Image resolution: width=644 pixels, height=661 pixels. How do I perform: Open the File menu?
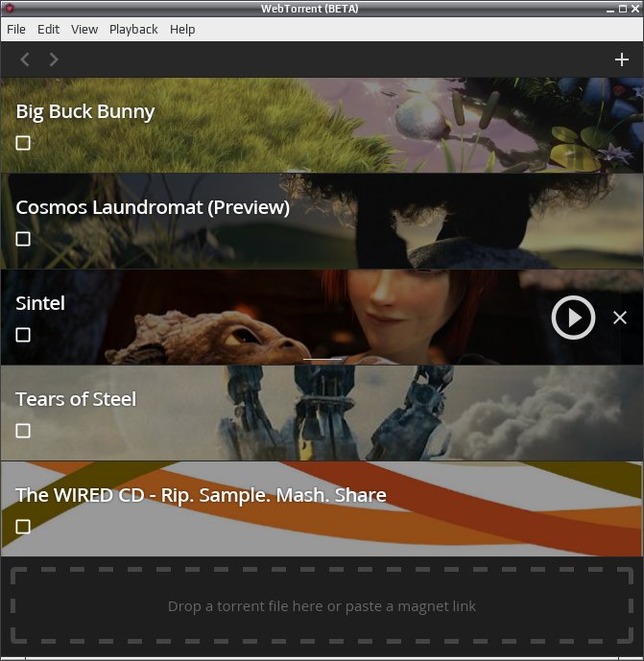[16, 30]
